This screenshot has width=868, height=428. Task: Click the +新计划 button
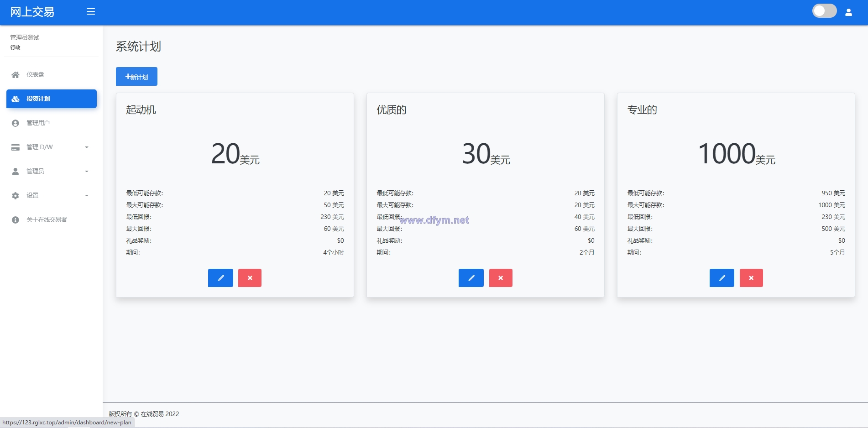pos(136,77)
